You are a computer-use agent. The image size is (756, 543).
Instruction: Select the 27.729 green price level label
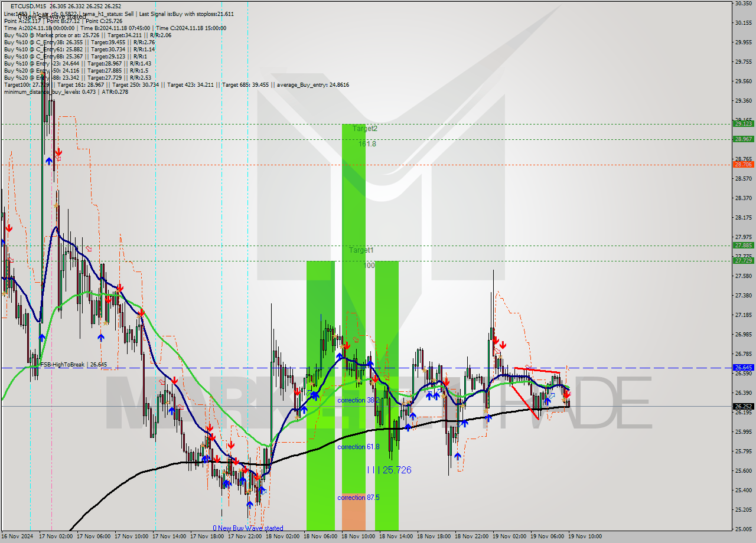pos(743,260)
